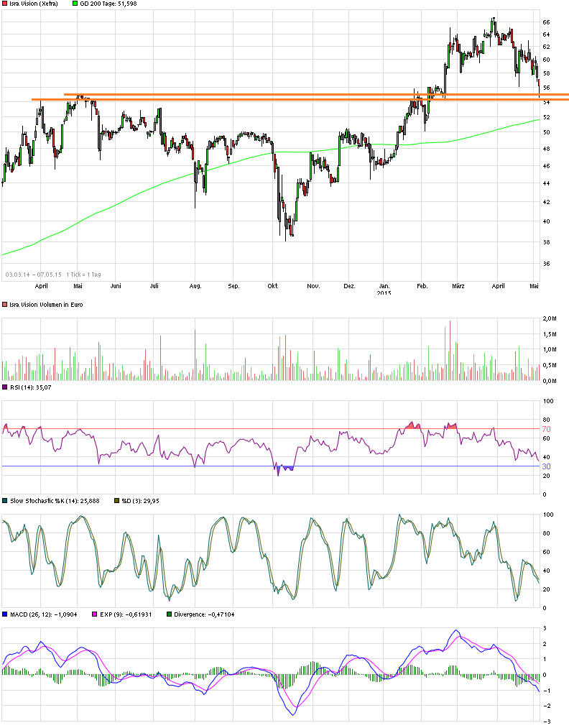Click the März month marker on time axis
The image size is (569, 728).
[x=458, y=286]
